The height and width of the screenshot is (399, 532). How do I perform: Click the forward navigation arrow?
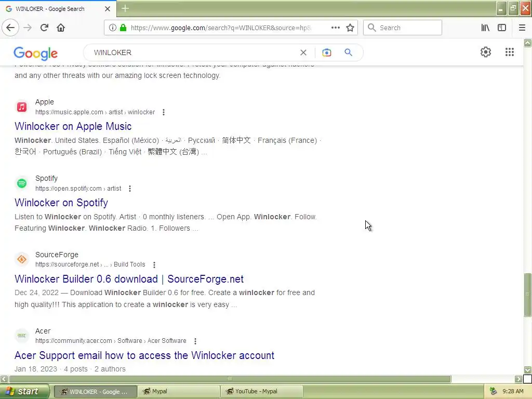(28, 28)
